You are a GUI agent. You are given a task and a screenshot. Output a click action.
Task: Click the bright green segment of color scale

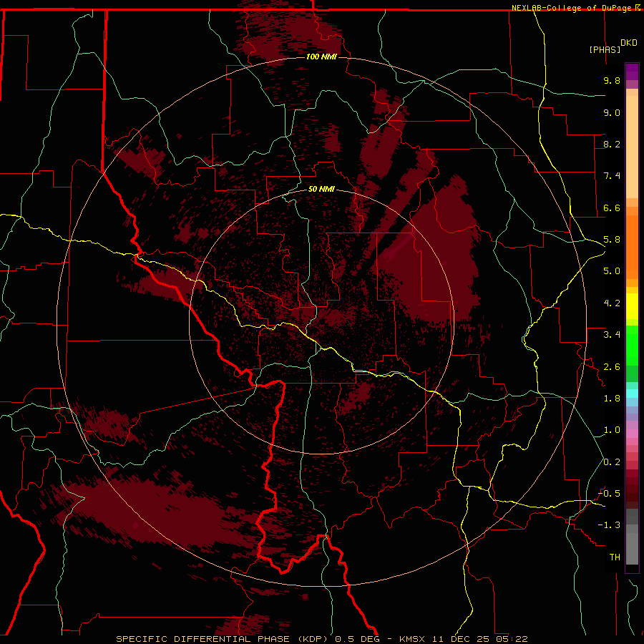click(632, 346)
